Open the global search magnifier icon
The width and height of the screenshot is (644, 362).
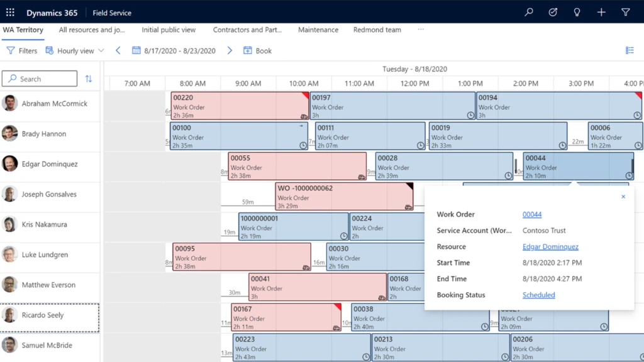(x=528, y=12)
